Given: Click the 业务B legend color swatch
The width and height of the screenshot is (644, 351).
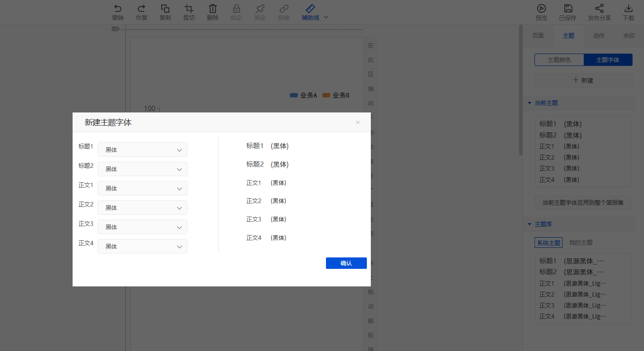Looking at the screenshot, I should [326, 95].
